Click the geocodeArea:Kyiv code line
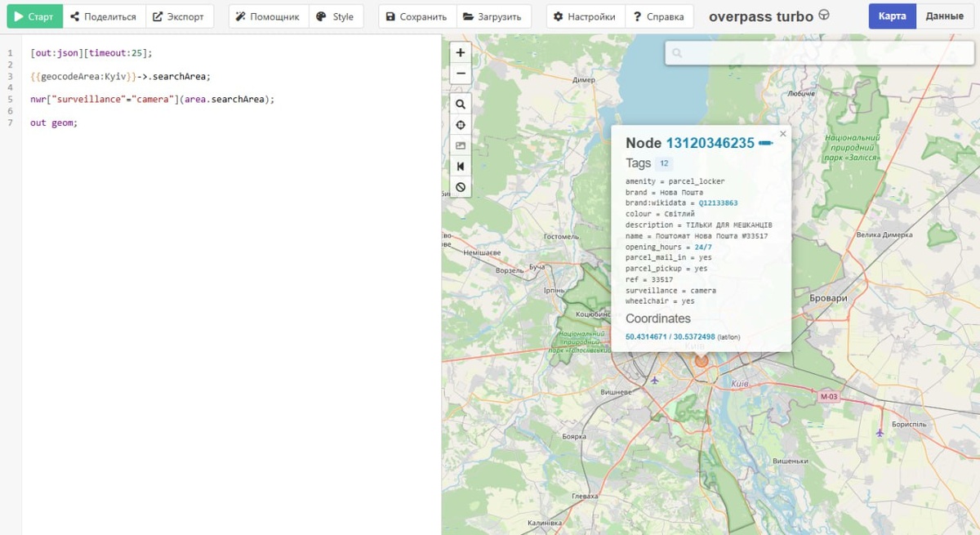Image resolution: width=980 pixels, height=535 pixels. (x=120, y=76)
